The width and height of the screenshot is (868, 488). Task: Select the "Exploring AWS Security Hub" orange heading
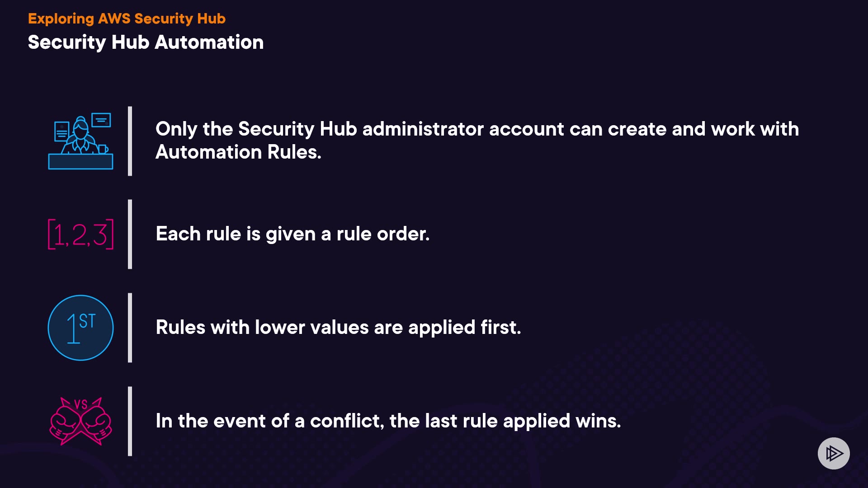(x=127, y=19)
